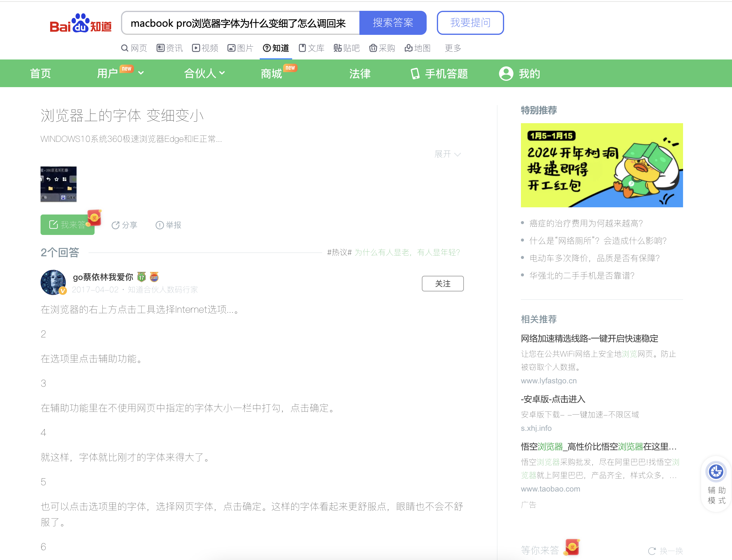Open the accessibility mode (辅助模式) icon
This screenshot has width=732, height=560.
click(716, 472)
